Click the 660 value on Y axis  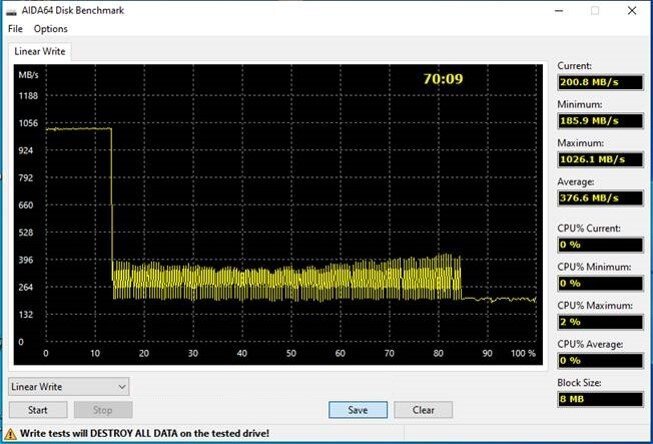pyautogui.click(x=26, y=205)
